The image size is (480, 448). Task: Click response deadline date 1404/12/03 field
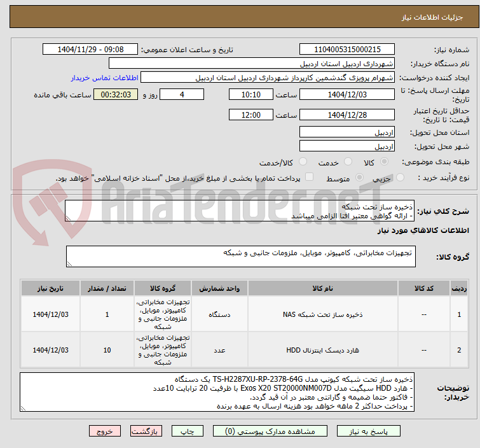(347, 94)
